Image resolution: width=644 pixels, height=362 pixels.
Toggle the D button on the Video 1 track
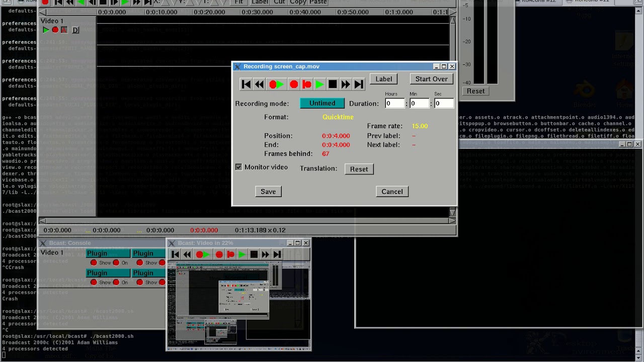pos(75,30)
